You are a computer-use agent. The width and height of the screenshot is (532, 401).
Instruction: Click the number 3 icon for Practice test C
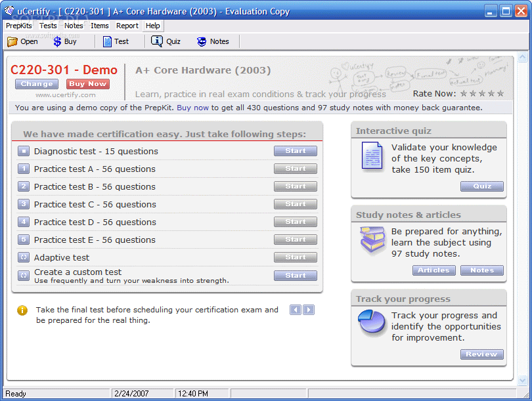(24, 204)
